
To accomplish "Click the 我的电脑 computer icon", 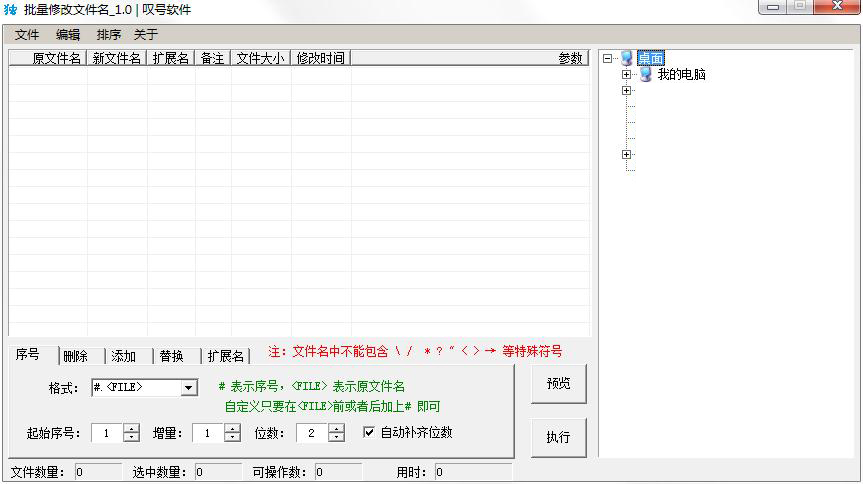I will [646, 74].
